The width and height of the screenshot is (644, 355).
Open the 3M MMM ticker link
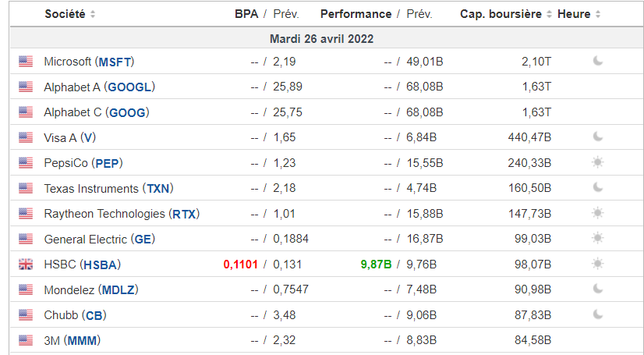(83, 340)
